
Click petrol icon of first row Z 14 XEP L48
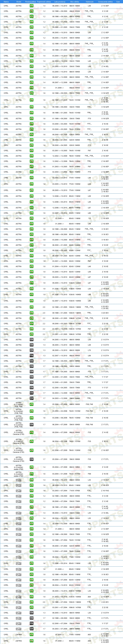pyautogui.click(x=32, y=6)
